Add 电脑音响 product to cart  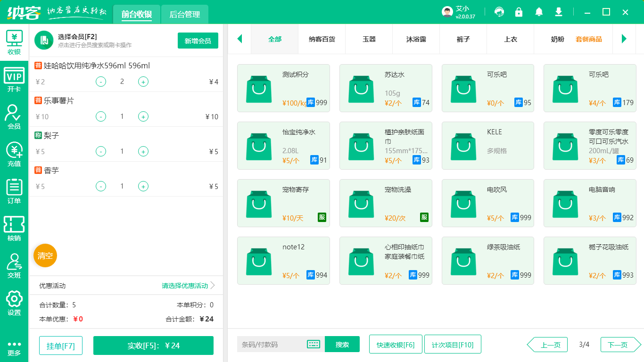pyautogui.click(x=590, y=203)
